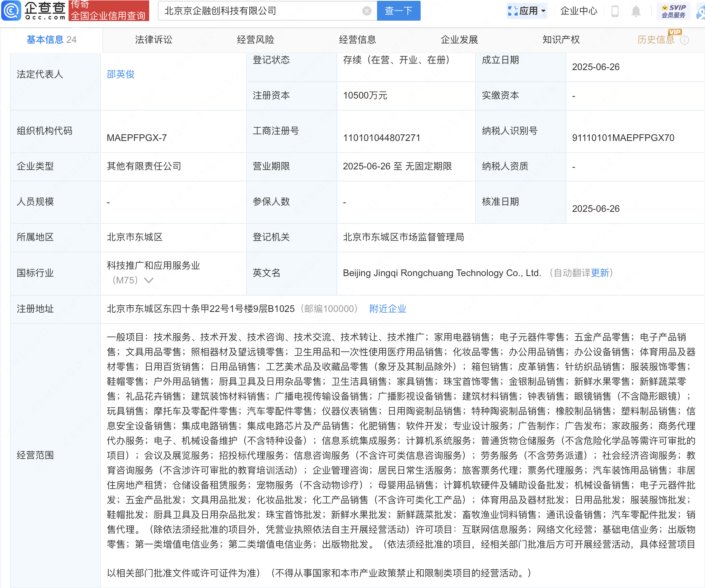The width and height of the screenshot is (705, 588).
Task: Open the 应用 dropdown menu
Action: pyautogui.click(x=527, y=11)
